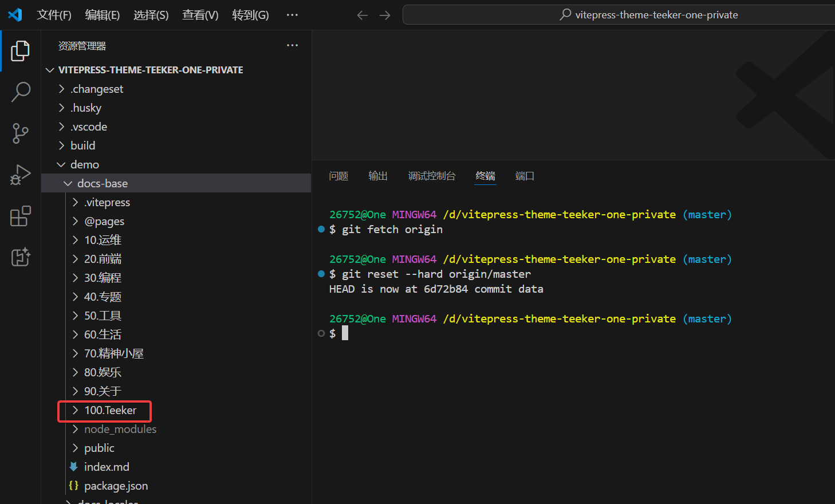The image size is (835, 504).
Task: Open the index.md file
Action: coord(176,467)
